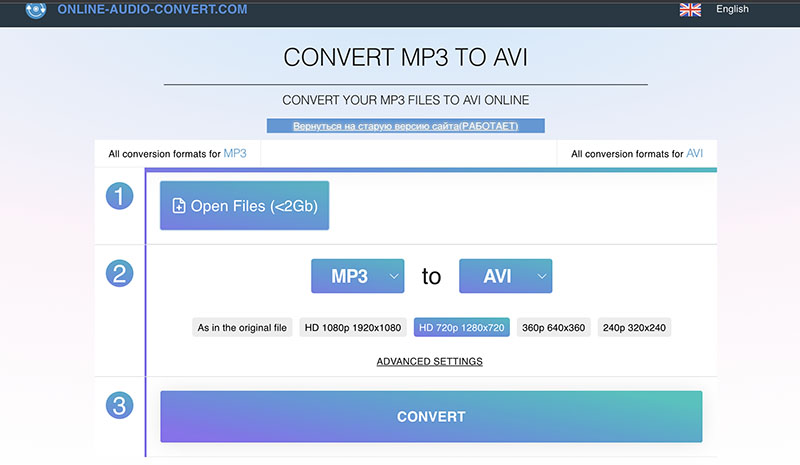
Task: Click Open Files (<2Gb) button
Action: click(244, 205)
